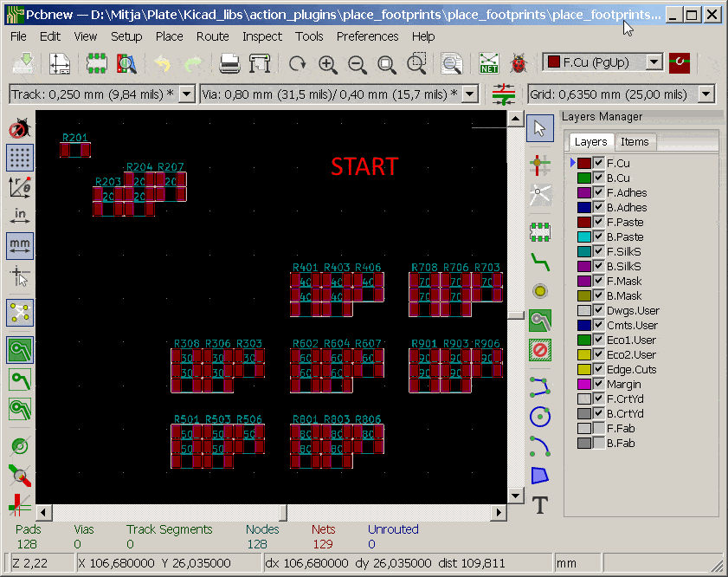
Task: Select Draw line tool
Action: click(x=540, y=386)
